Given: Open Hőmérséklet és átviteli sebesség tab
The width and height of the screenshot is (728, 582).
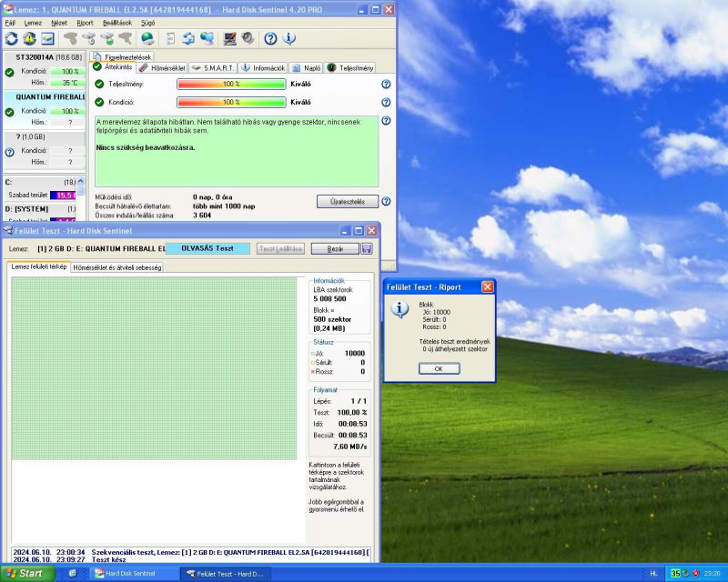Looking at the screenshot, I should (117, 267).
